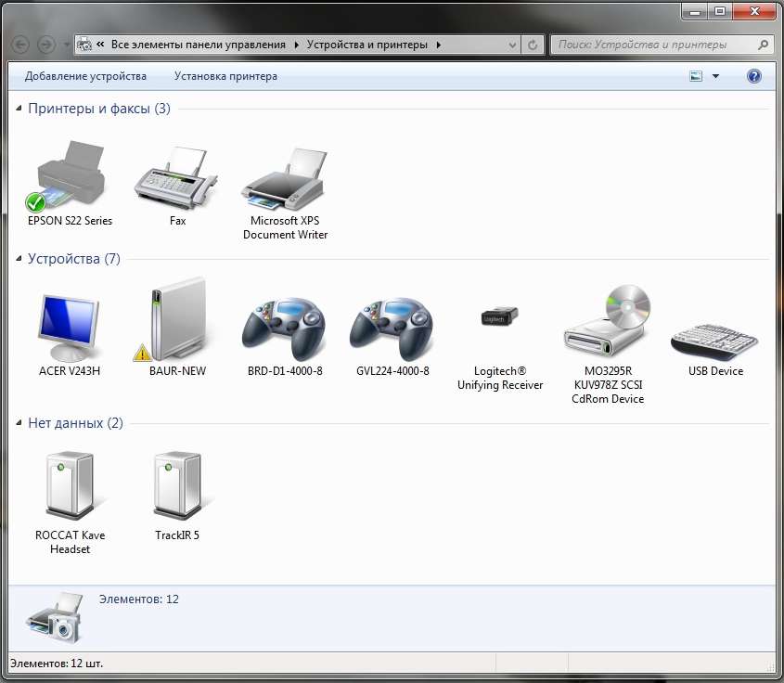Go forward with the Forward arrow

(46, 45)
